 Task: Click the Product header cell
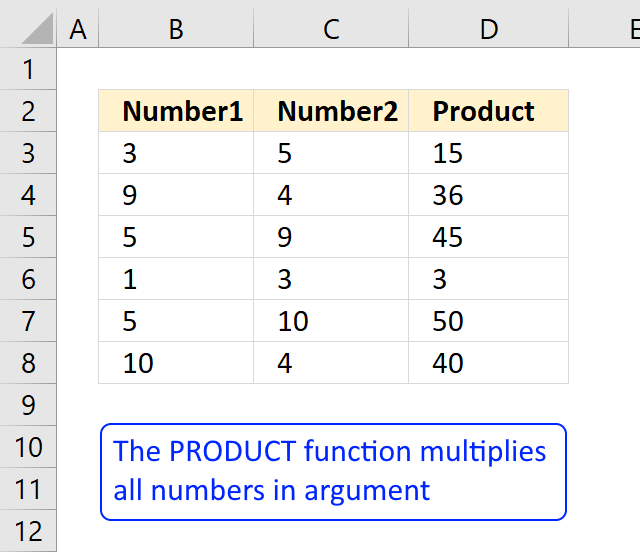(489, 111)
